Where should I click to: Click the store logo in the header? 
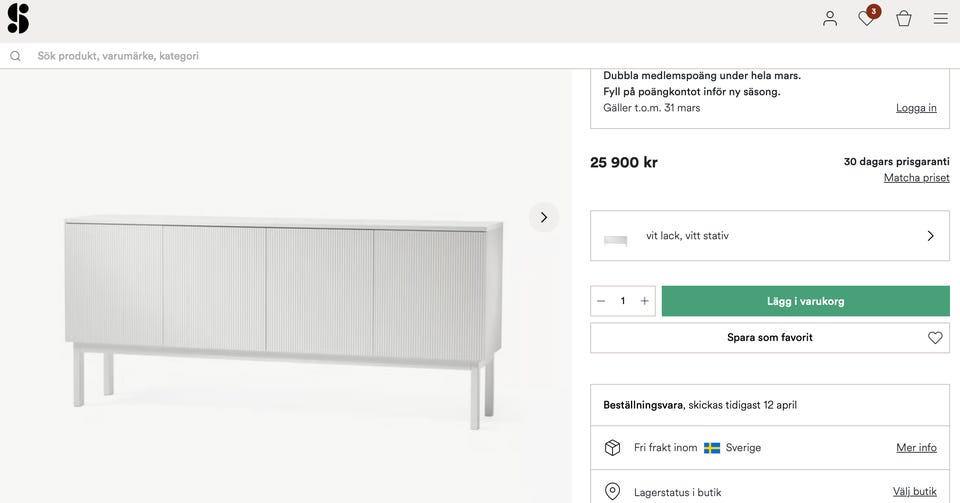point(18,18)
